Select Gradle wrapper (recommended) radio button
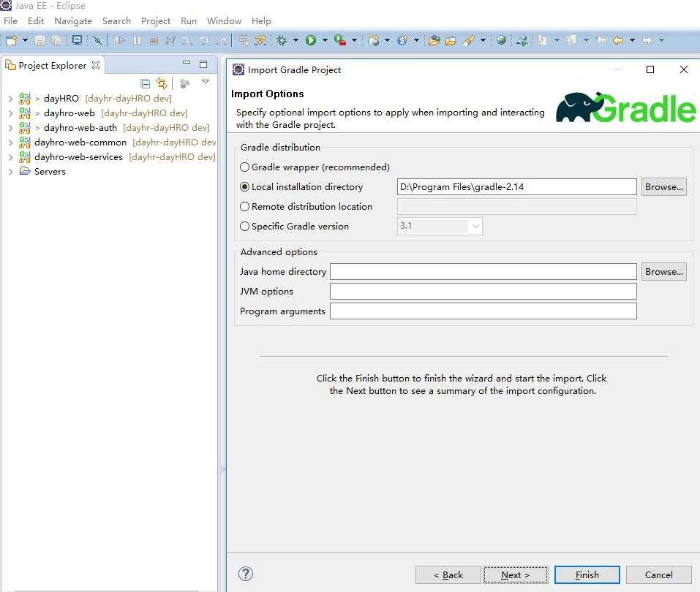Image resolution: width=700 pixels, height=592 pixels. pos(244,167)
